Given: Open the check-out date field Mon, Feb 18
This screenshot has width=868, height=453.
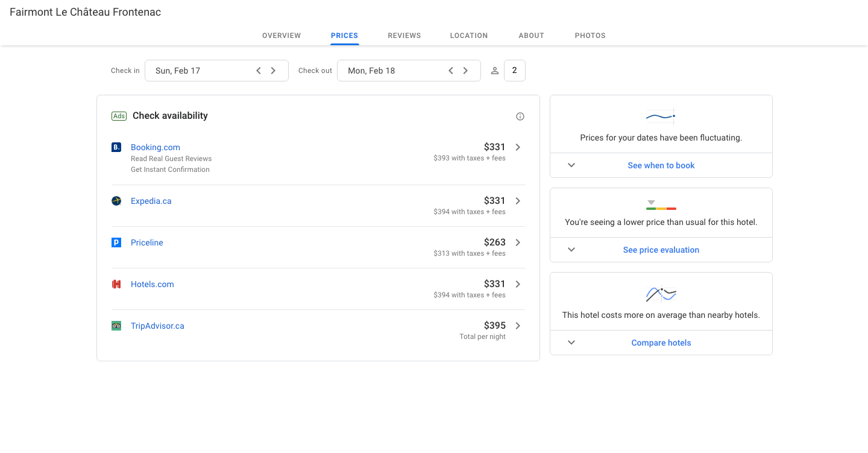Looking at the screenshot, I should 409,71.
